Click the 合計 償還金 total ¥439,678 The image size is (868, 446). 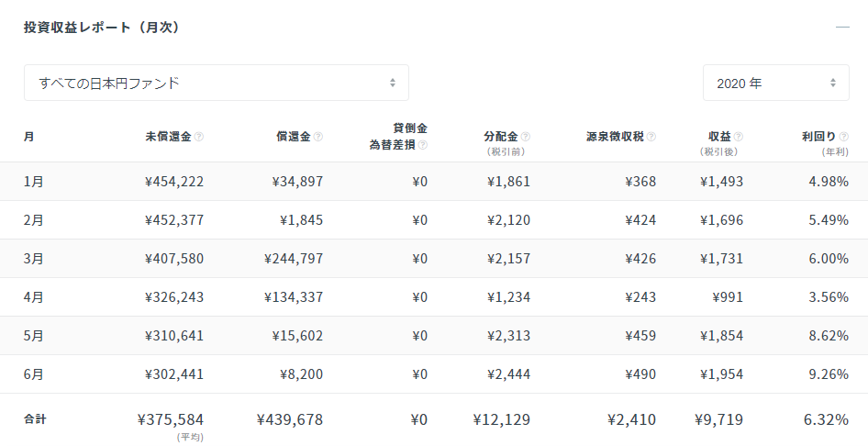pyautogui.click(x=290, y=420)
